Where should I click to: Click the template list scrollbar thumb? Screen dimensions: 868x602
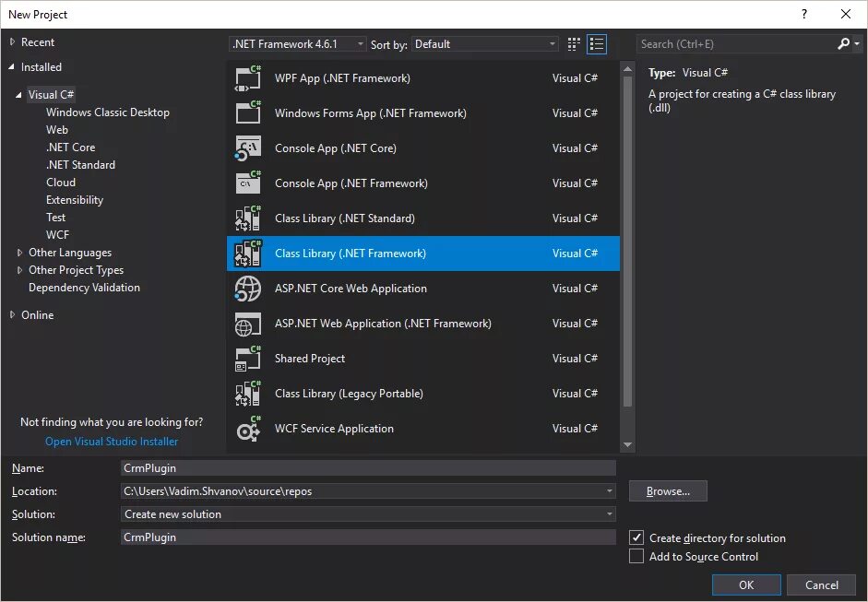point(627,242)
